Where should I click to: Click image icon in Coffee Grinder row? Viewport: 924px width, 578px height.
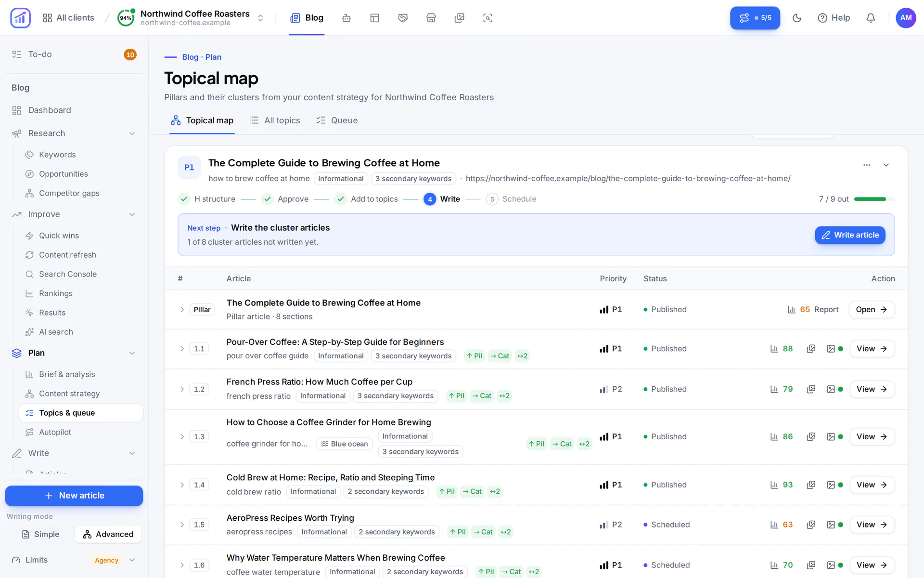(831, 437)
